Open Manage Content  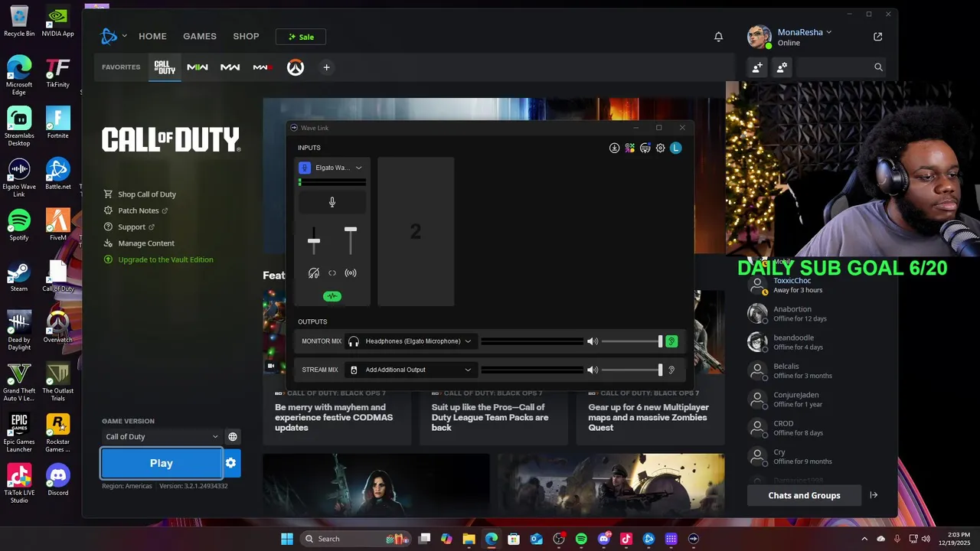[x=145, y=243]
